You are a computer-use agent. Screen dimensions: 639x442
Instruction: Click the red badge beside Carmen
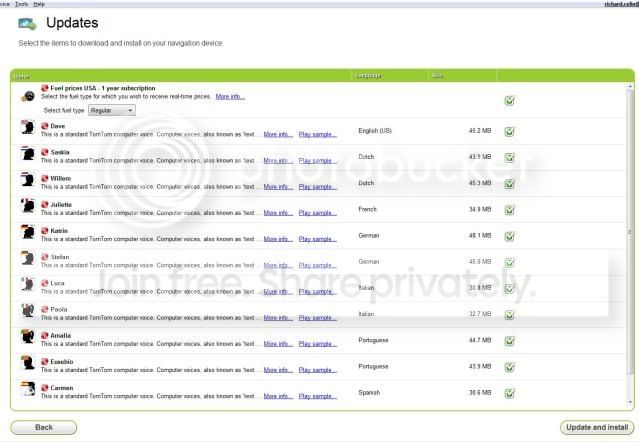tap(45, 388)
